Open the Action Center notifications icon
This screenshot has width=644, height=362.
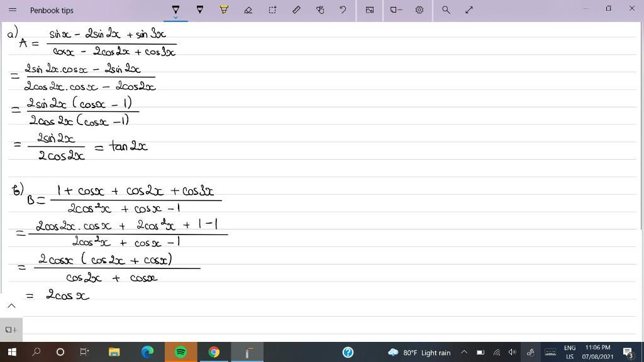point(628,352)
